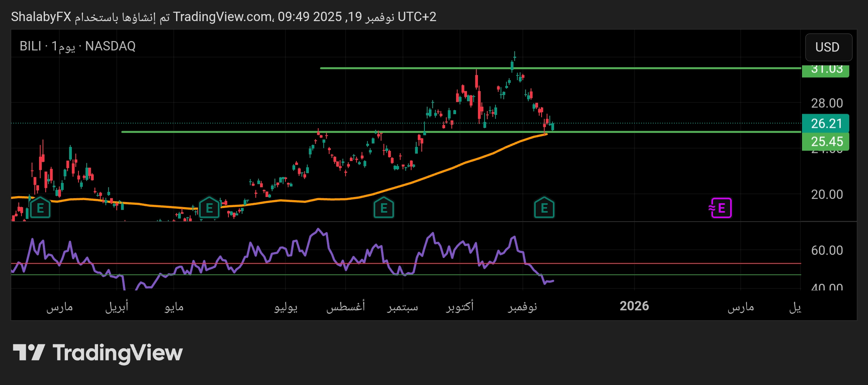Click the current price tag 26.21
Image resolution: width=868 pixels, height=385 pixels.
pos(825,124)
